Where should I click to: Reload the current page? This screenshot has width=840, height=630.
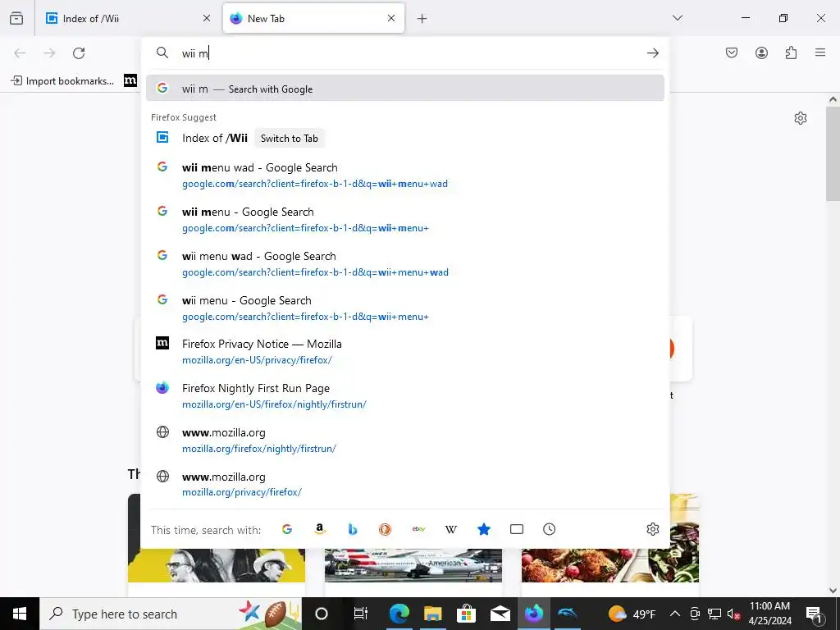pos(79,53)
